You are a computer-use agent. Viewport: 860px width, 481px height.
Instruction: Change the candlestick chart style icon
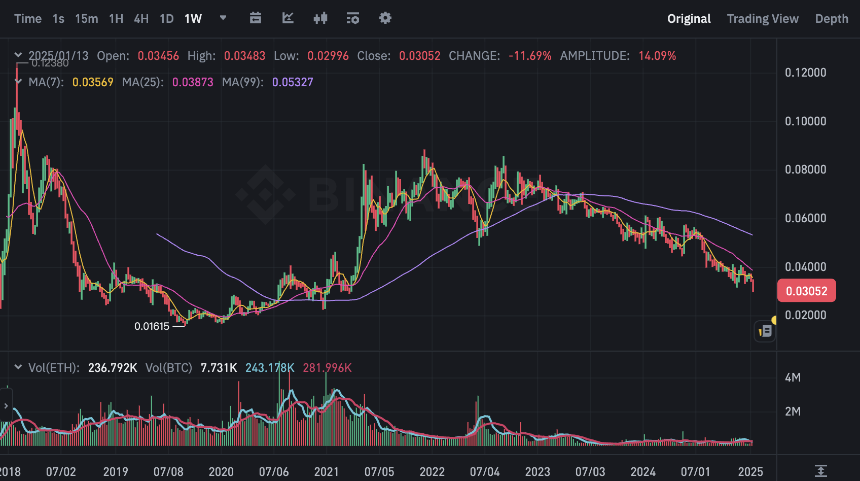[320, 18]
